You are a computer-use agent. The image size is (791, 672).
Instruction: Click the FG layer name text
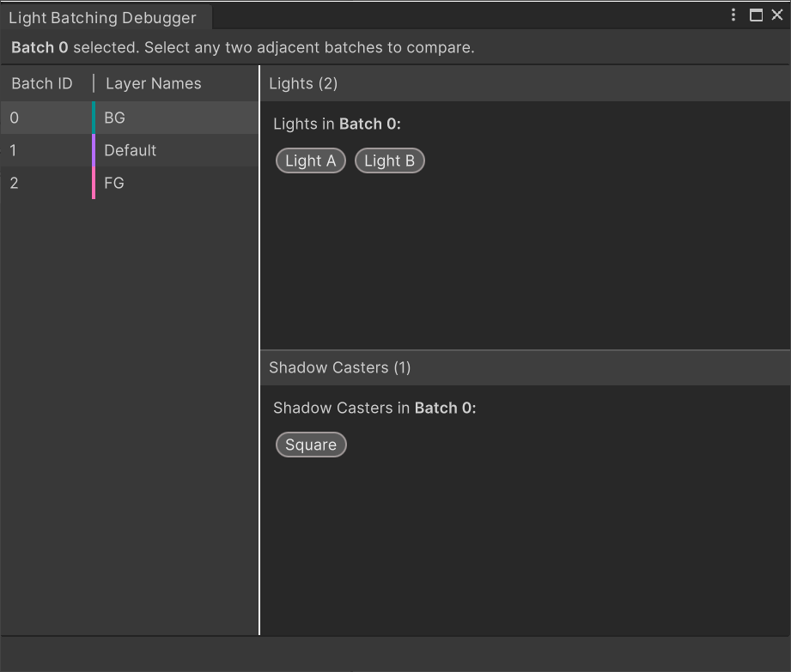(113, 182)
